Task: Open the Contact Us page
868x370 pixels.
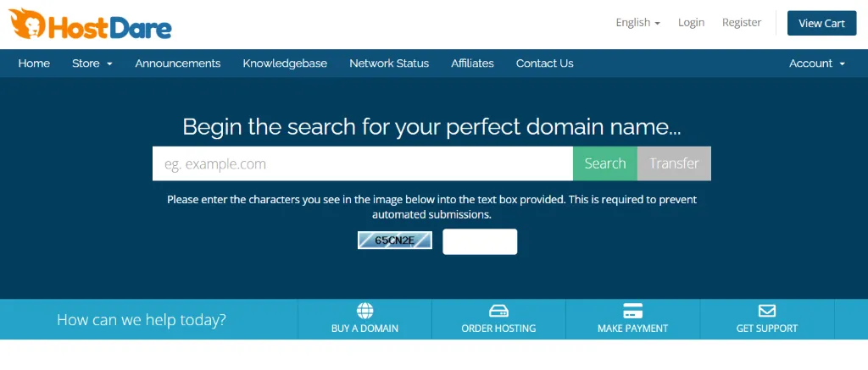Action: tap(545, 64)
